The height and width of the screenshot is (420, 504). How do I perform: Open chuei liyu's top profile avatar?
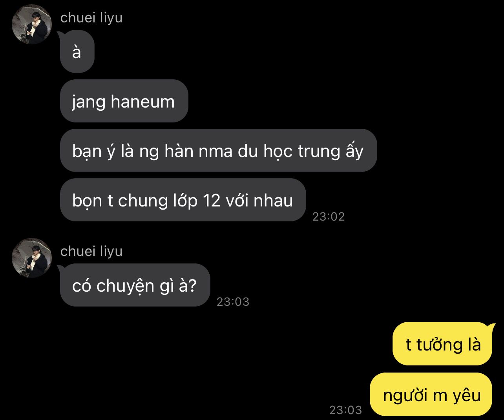pyautogui.click(x=32, y=25)
